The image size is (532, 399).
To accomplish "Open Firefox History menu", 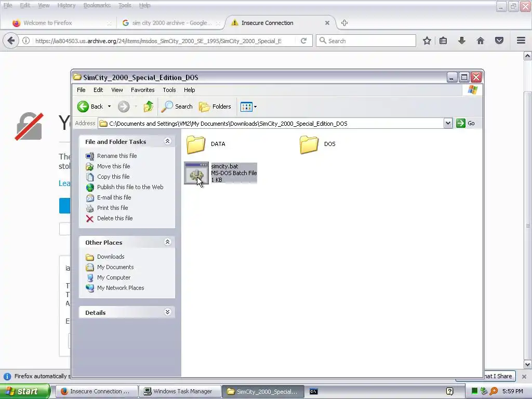I will [66, 5].
